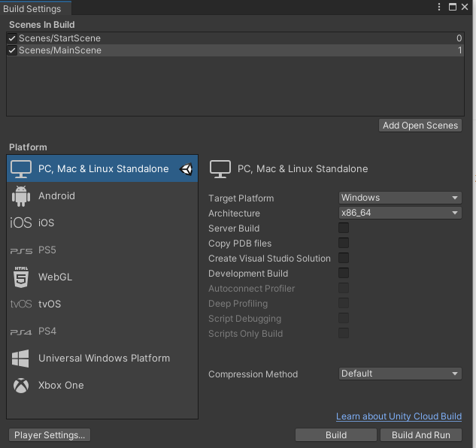This screenshot has height=448, width=476.
Task: Click the Unity logo on active platform row
Action: (x=186, y=169)
